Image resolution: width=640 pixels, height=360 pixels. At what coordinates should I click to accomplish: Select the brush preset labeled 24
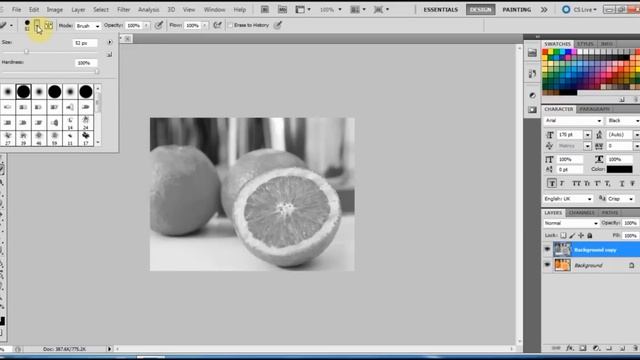tap(86, 122)
